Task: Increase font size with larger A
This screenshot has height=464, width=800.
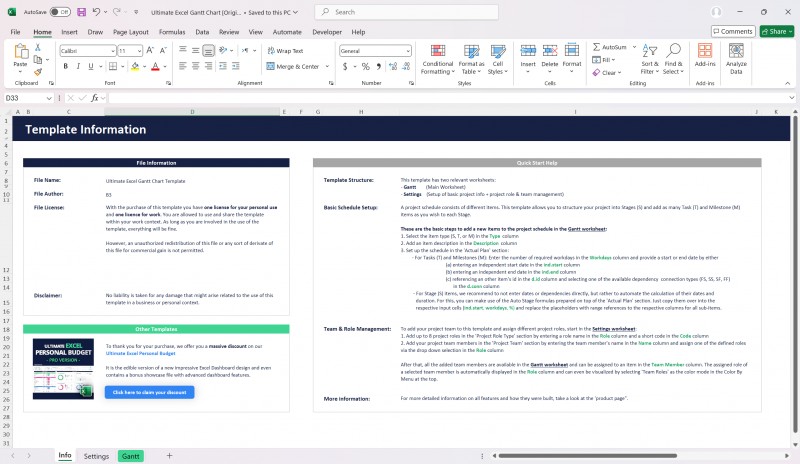Action: click(x=150, y=51)
